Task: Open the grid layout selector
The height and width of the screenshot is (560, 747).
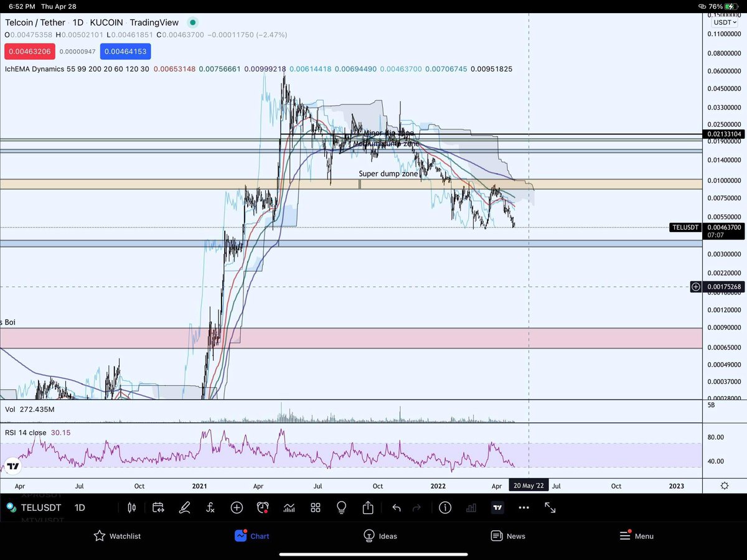Action: (x=316, y=508)
